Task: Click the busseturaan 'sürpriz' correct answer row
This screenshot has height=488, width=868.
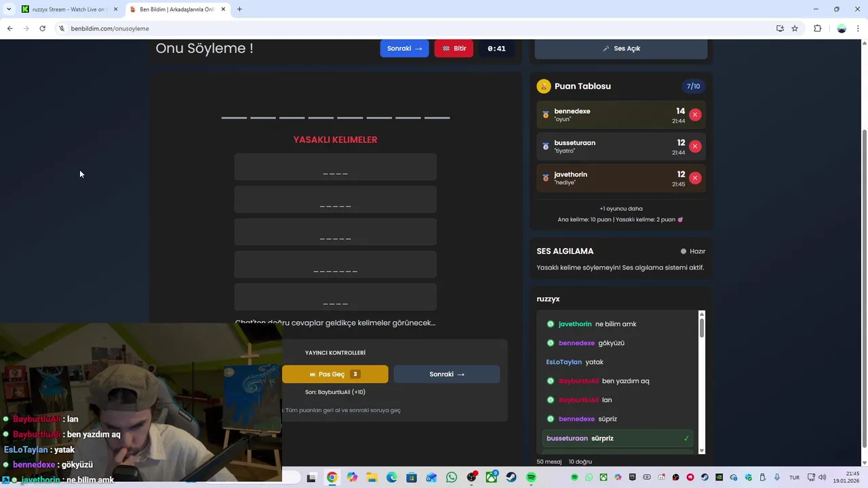Action: point(618,439)
